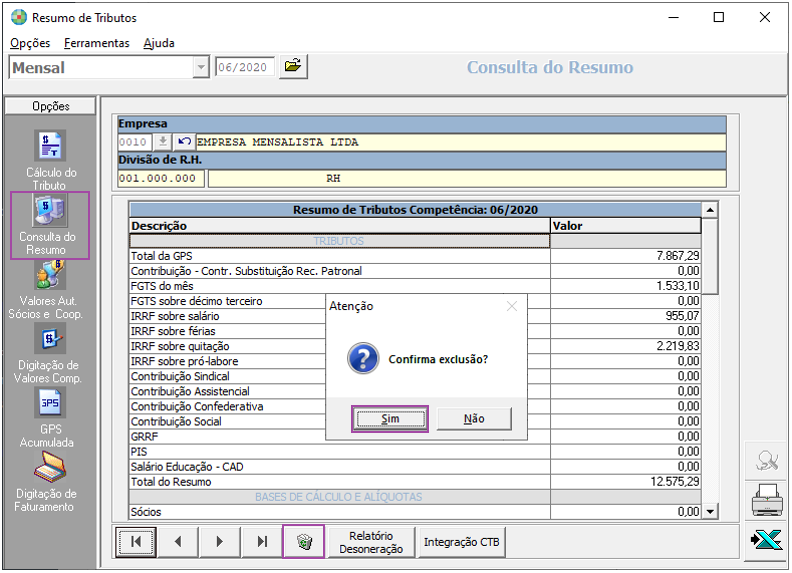Click the table vertical scrollbar thumb
This screenshot has width=792, height=573.
pos(710,256)
